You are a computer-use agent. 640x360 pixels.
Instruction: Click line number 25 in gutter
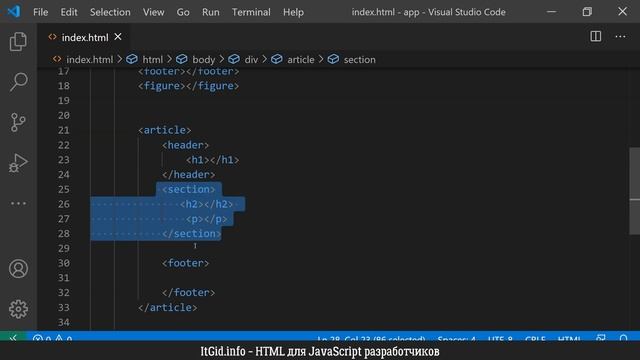(x=64, y=189)
